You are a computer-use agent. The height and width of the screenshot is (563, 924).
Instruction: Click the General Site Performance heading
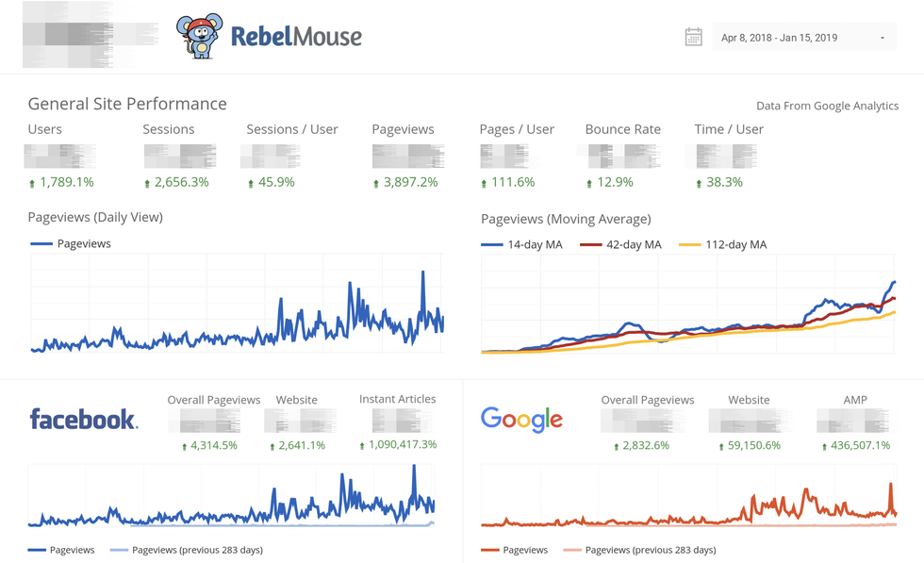click(x=127, y=104)
